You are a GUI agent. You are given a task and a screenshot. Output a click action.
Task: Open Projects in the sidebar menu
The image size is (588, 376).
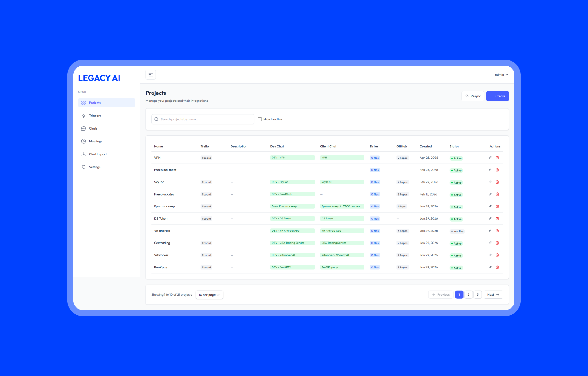(107, 103)
